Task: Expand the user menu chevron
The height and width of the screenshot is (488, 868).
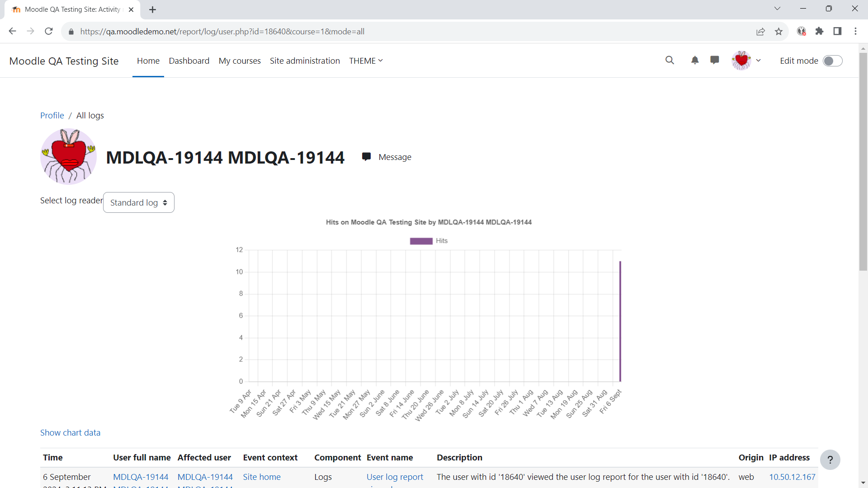Action: click(759, 61)
